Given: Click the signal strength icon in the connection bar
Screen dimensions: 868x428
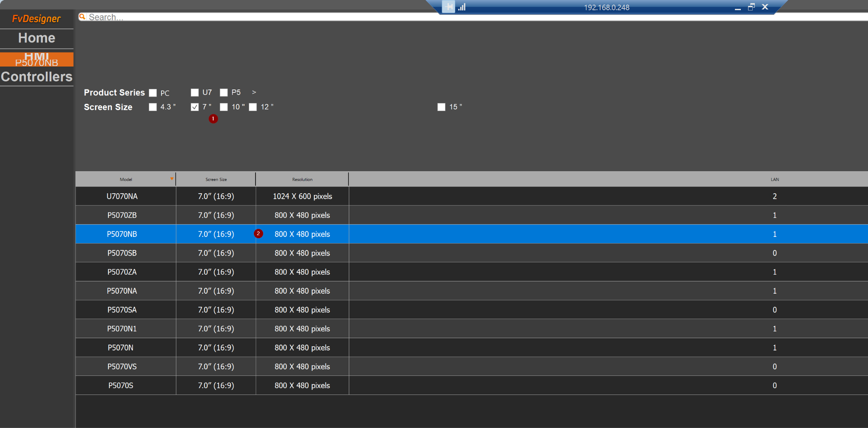Looking at the screenshot, I should point(462,7).
